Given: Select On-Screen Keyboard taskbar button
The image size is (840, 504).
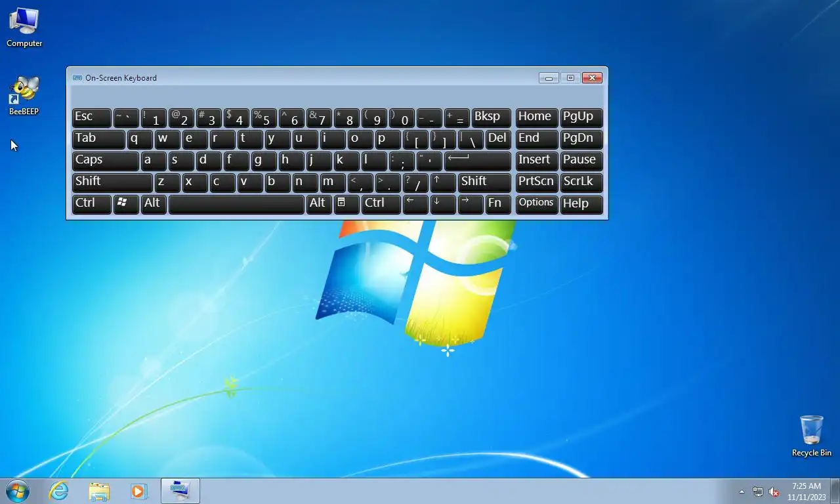Looking at the screenshot, I should coord(180,491).
